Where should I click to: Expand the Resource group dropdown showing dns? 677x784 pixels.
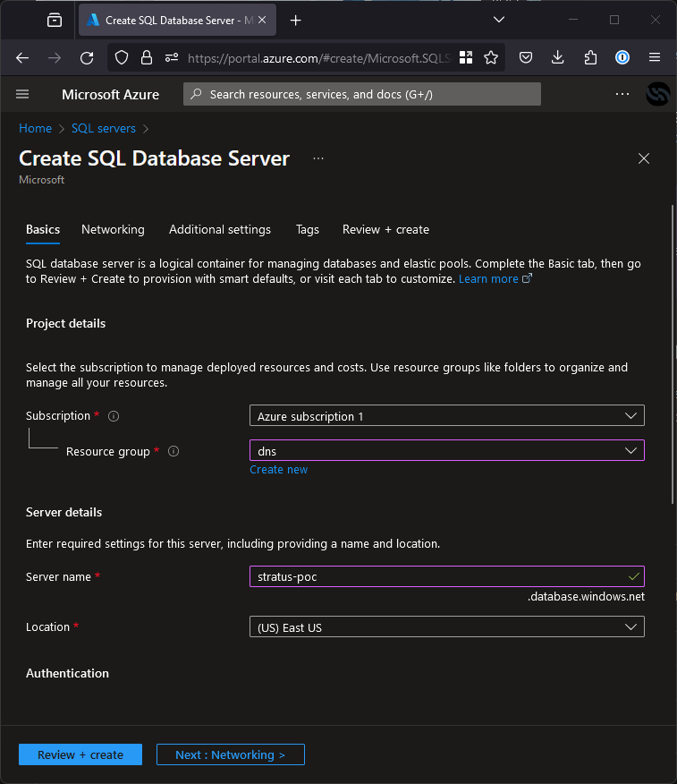pyautogui.click(x=446, y=450)
